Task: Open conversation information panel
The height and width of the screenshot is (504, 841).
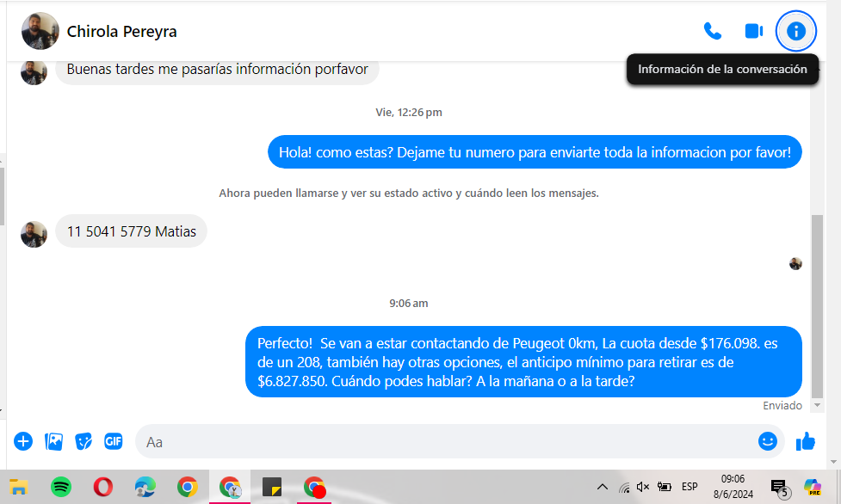Action: coord(796,32)
